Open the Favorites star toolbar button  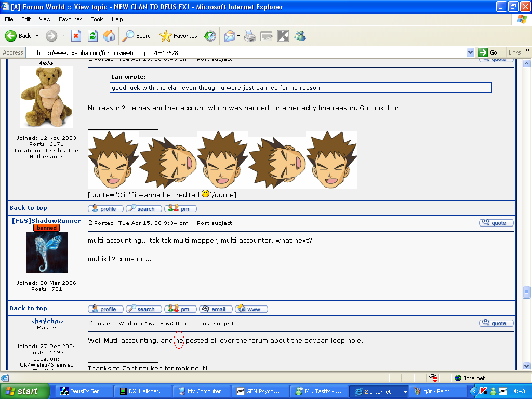pos(179,36)
